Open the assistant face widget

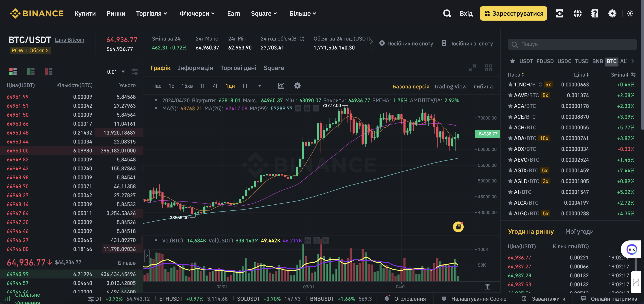pos(631,249)
